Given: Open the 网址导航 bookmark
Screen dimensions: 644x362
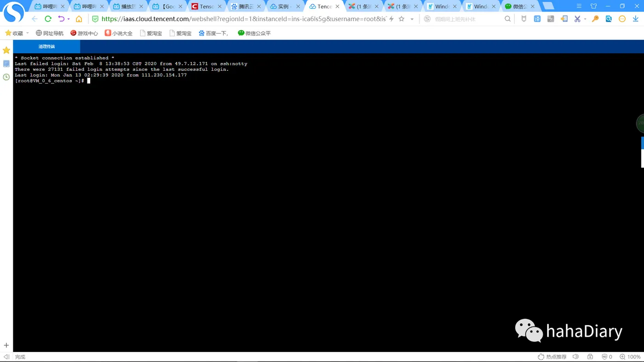Looking at the screenshot, I should [50, 33].
